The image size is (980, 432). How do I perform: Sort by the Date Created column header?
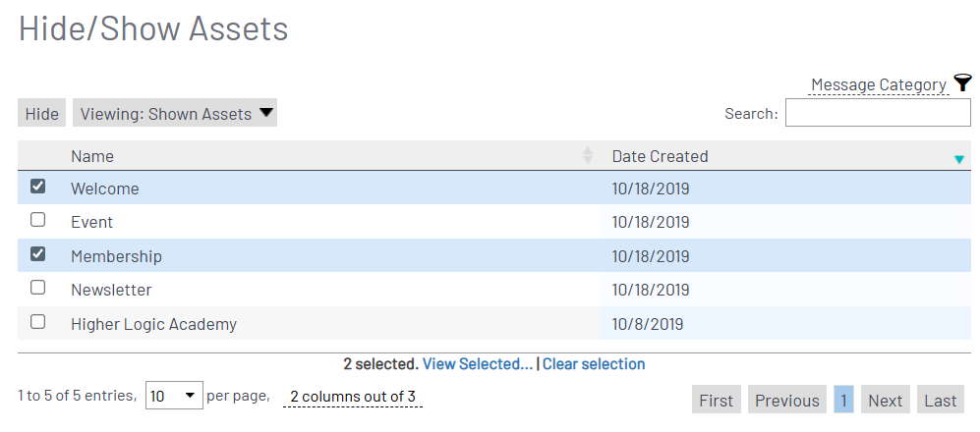660,156
